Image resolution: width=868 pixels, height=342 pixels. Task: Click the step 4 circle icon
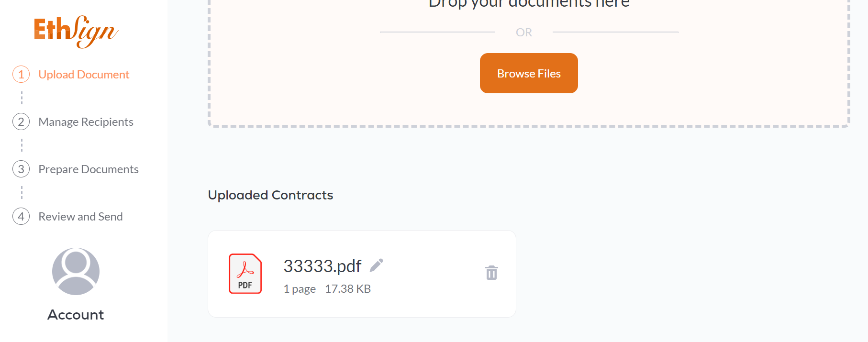pyautogui.click(x=21, y=216)
